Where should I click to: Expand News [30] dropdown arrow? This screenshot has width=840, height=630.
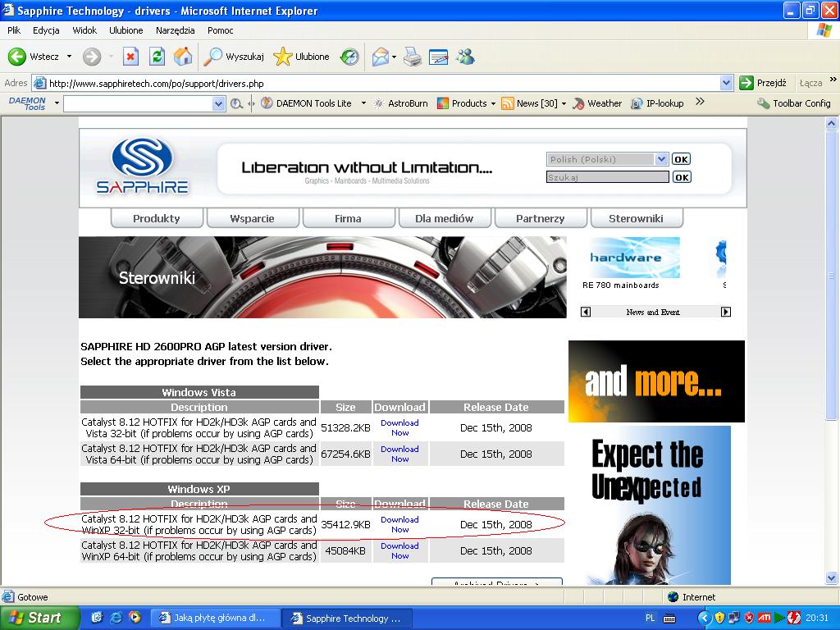click(564, 103)
